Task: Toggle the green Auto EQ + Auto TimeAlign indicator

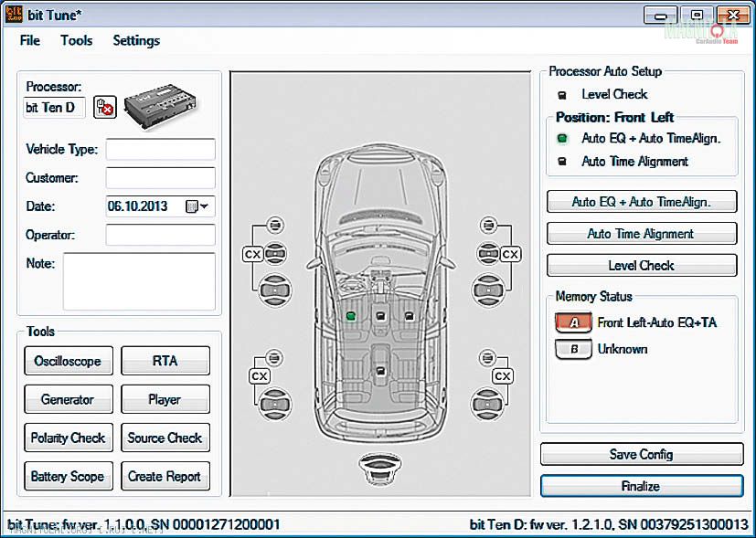Action: (562, 139)
